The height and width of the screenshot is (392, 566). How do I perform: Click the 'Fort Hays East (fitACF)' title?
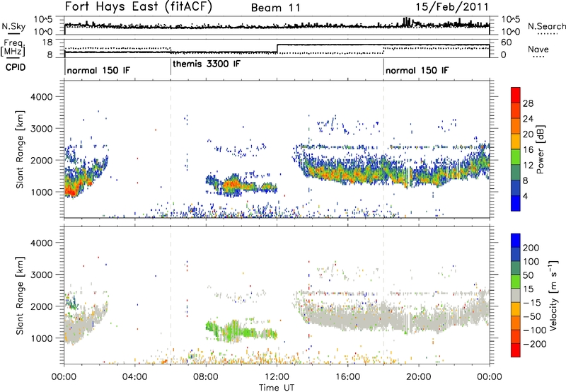coord(139,7)
